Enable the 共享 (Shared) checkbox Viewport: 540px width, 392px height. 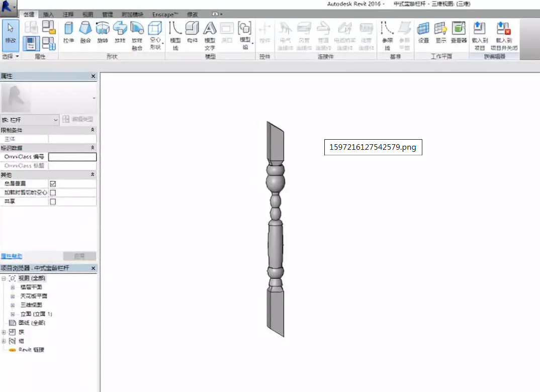coord(53,202)
